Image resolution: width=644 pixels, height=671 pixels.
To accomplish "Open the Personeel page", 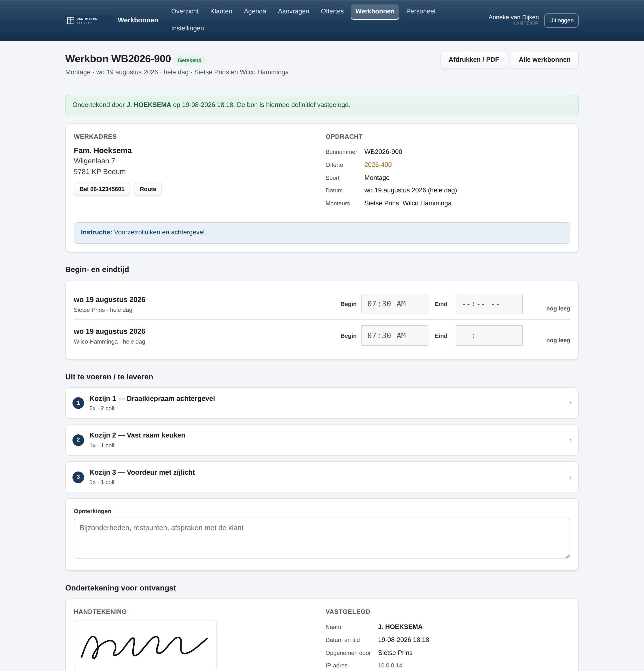I will [421, 11].
